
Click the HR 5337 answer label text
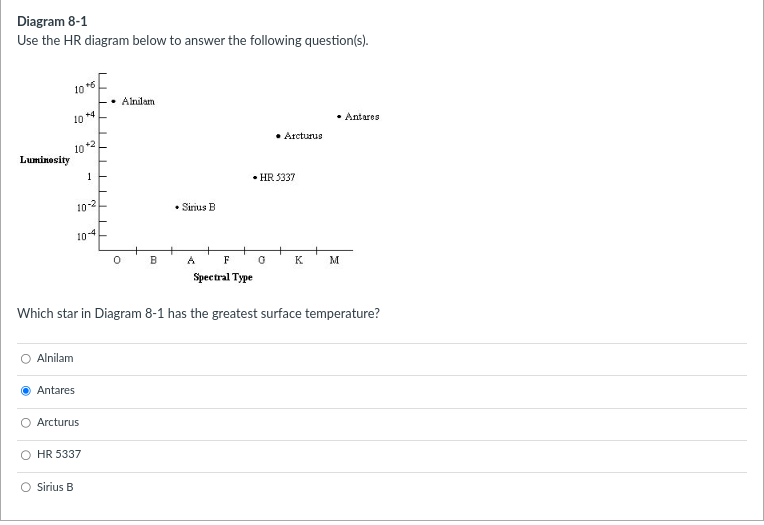pyautogui.click(x=59, y=454)
